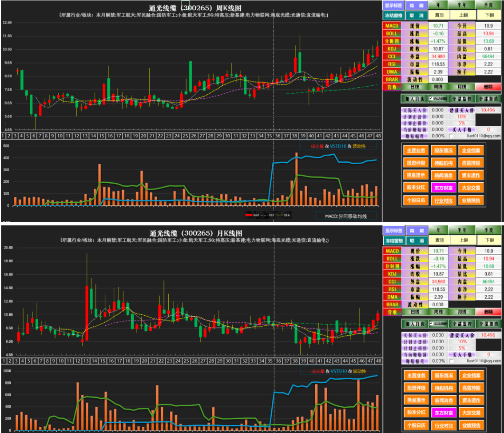Click 市盈 value 118.55 in monthly chart panel
The height and width of the screenshot is (433, 504).
[x=438, y=289]
